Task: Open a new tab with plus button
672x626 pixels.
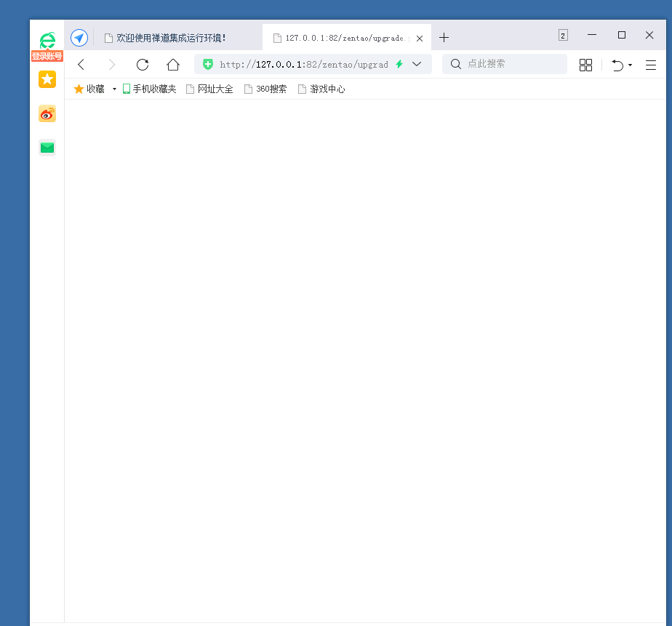Action: (444, 38)
